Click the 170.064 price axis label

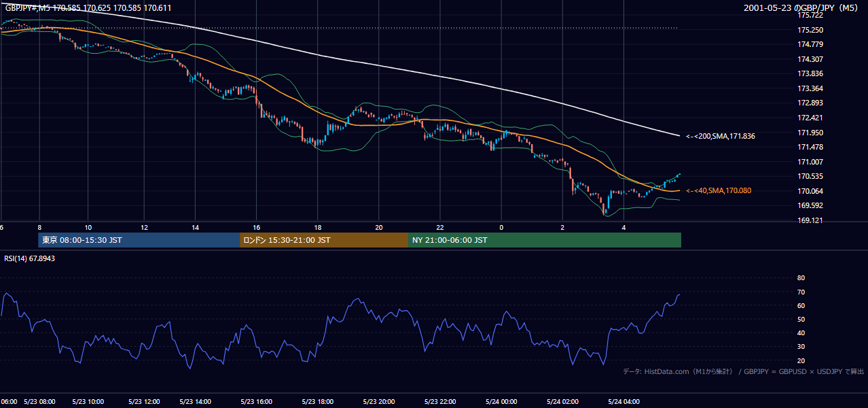click(x=810, y=191)
